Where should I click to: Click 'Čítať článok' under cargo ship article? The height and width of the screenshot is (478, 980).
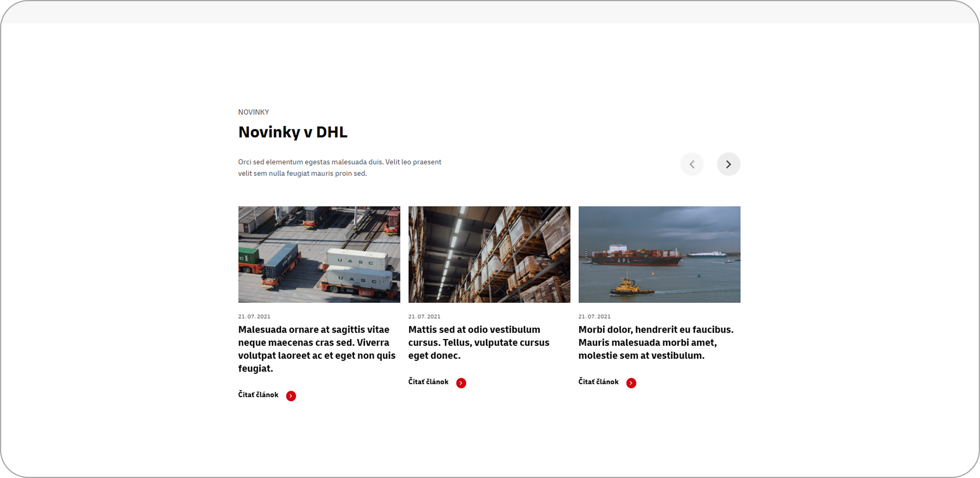(x=598, y=382)
